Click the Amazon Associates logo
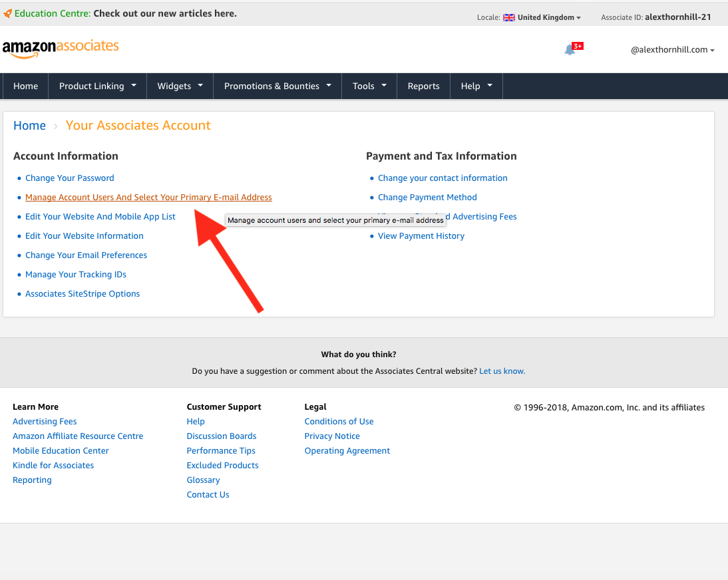Screen dimensions: 728x580 [x=61, y=49]
